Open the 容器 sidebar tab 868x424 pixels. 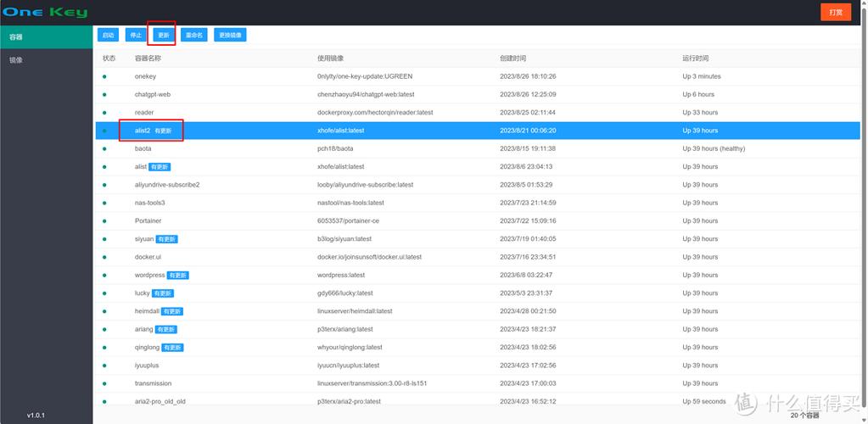click(x=47, y=37)
